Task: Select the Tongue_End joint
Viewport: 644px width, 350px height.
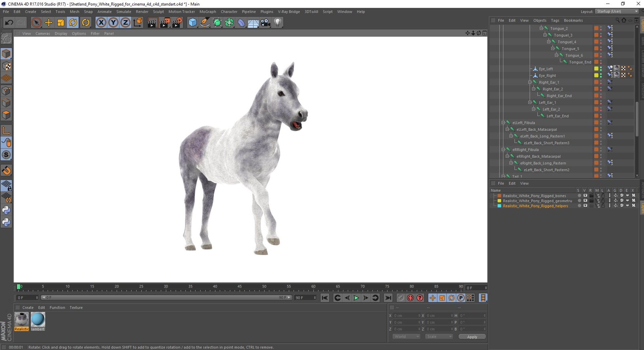Action: tap(580, 62)
